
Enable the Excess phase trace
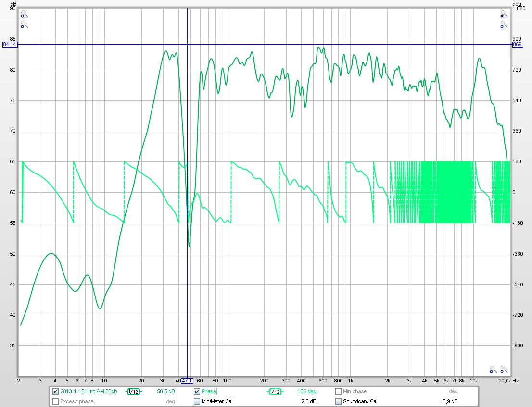click(x=55, y=401)
